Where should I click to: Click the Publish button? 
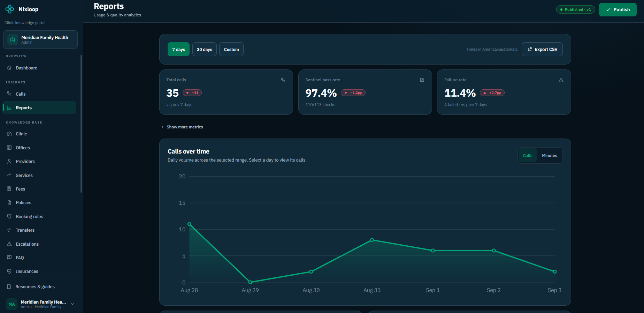coord(618,9)
